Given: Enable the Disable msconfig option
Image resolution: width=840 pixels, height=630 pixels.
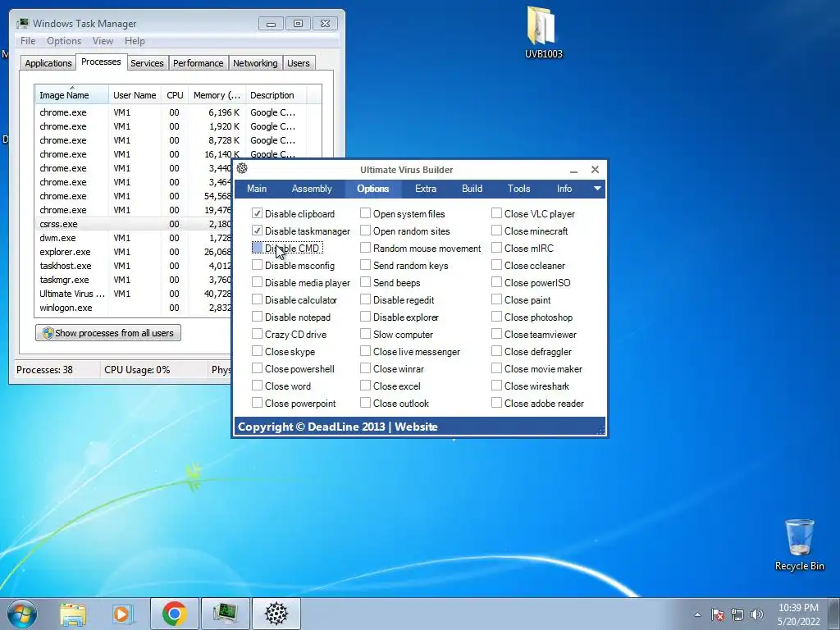Looking at the screenshot, I should (x=257, y=265).
